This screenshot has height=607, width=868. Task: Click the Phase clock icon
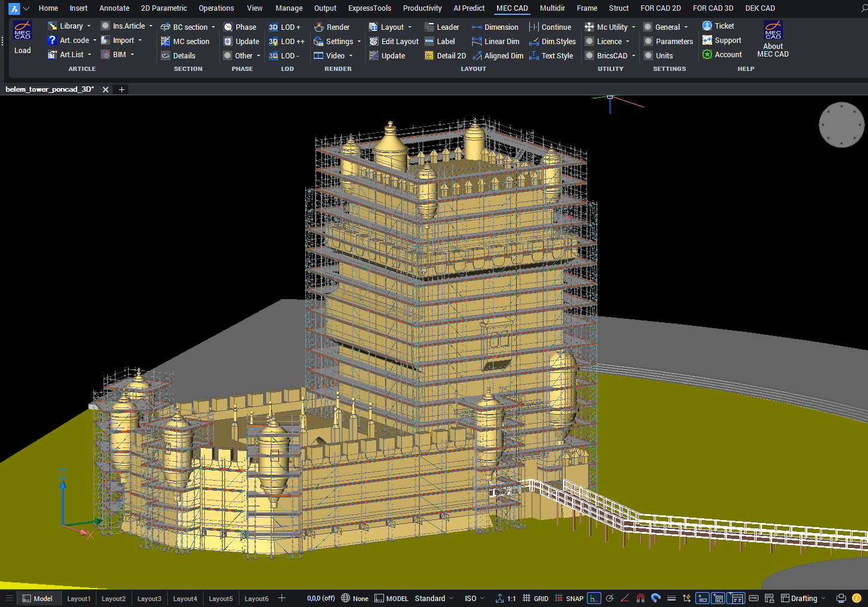[x=228, y=27]
